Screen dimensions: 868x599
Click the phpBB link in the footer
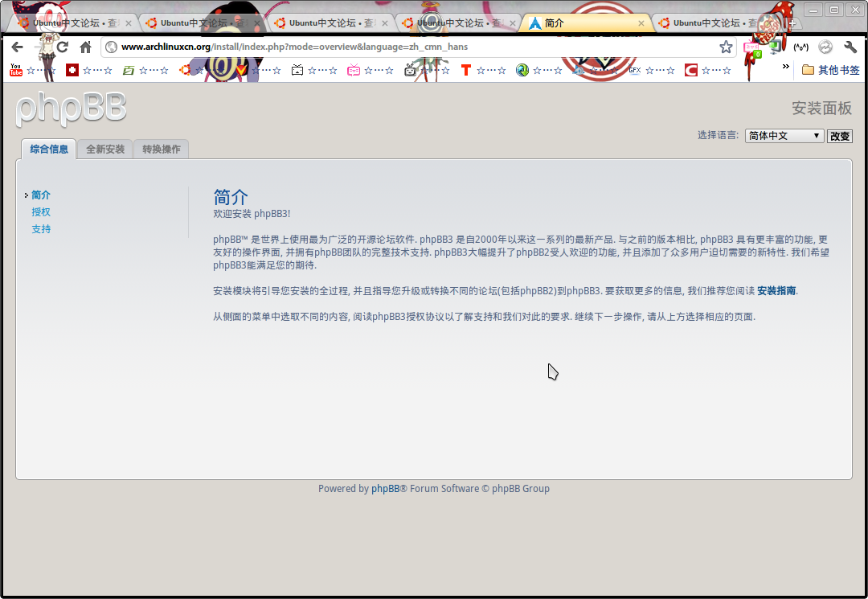[385, 488]
